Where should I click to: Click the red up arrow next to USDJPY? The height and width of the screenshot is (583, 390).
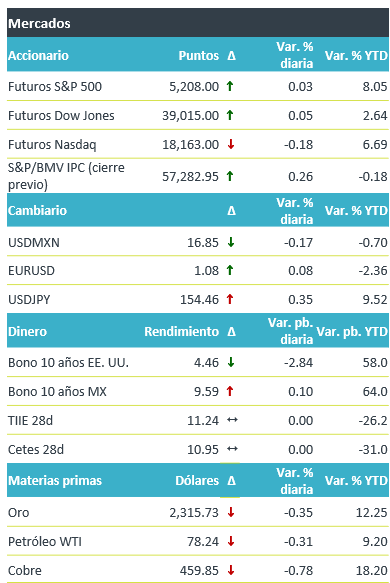230,299
